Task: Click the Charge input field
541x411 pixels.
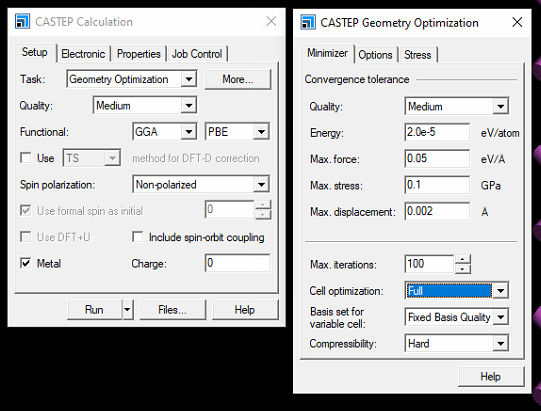Action: (238, 263)
